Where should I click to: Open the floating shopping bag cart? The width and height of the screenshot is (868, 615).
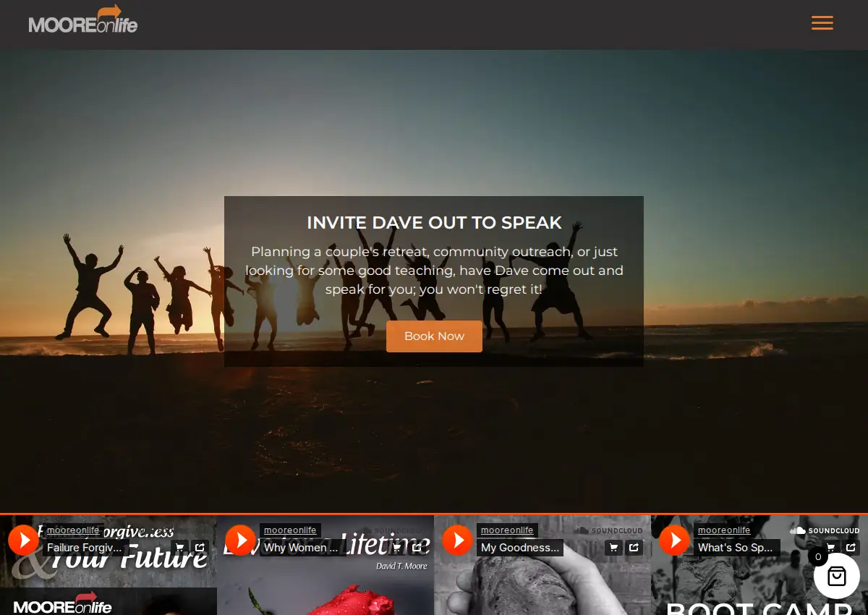[x=837, y=576]
